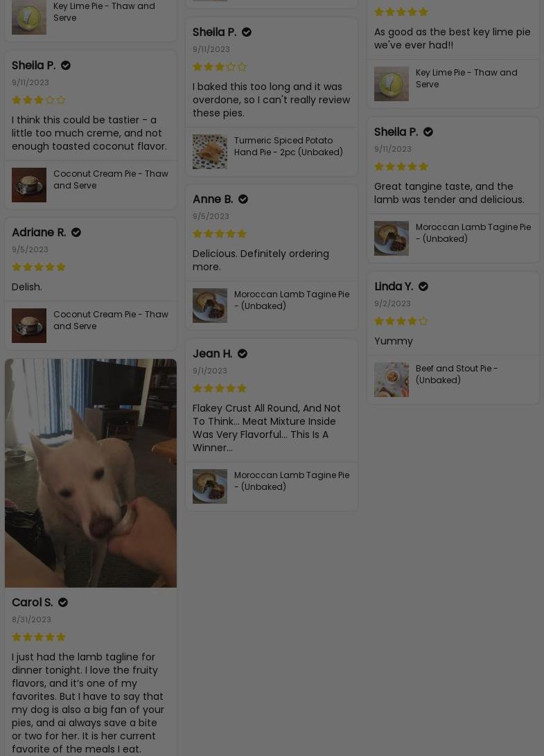Screen dimensions: 544x756
Task: Click Moroccan Lamb Tagine link under 'Great tangine taste' review
Action: point(473,233)
